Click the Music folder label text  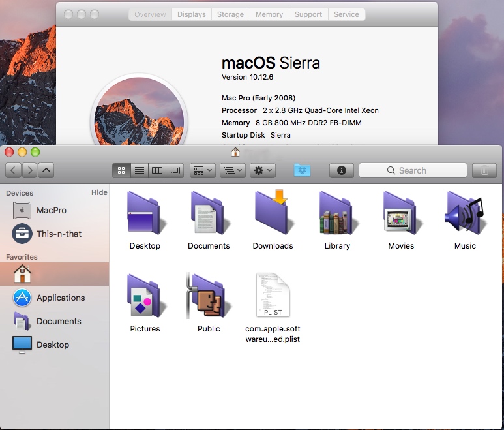pyautogui.click(x=465, y=246)
